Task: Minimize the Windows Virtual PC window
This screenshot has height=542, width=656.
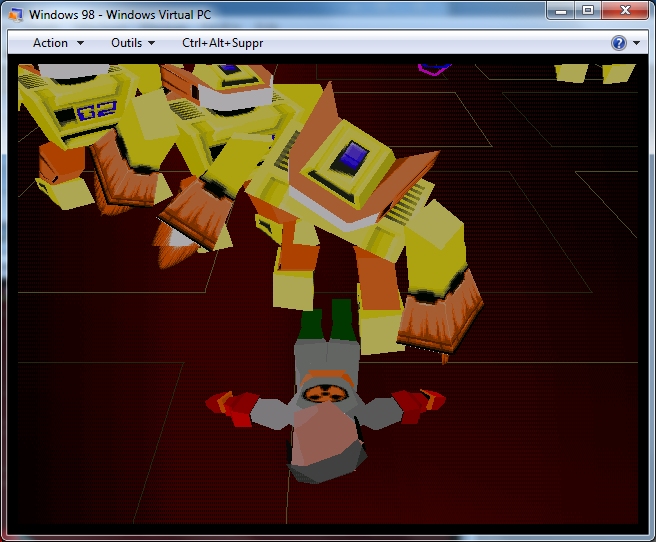Action: pos(561,11)
